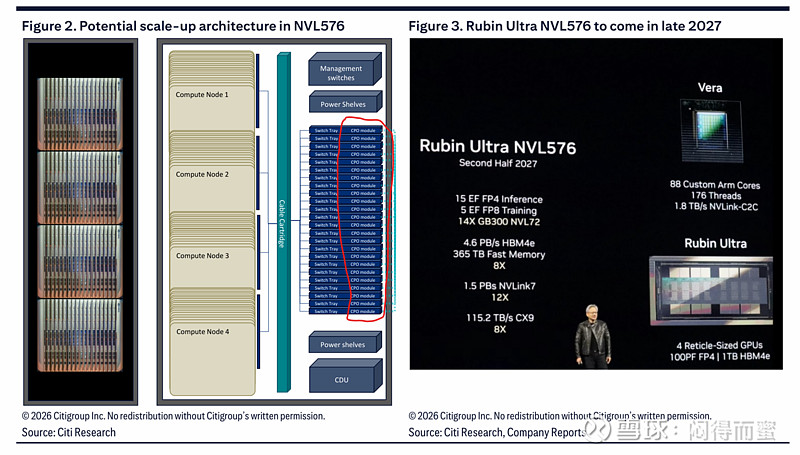Image resolution: width=800 pixels, height=455 pixels.
Task: Select the server rack photo in Figure 2
Action: point(80,222)
